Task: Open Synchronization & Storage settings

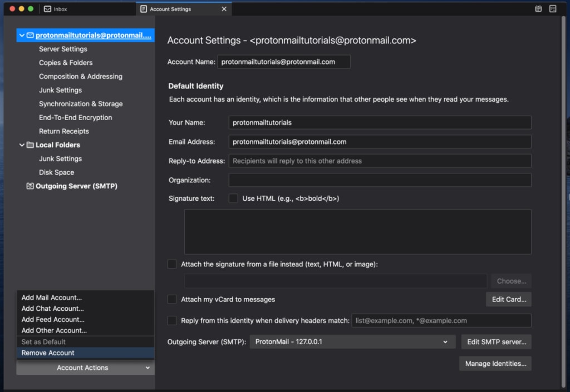Action: [x=81, y=104]
